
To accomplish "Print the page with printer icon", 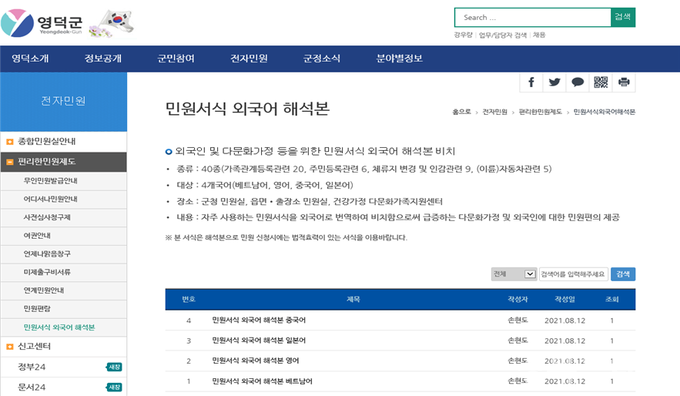I will 624,82.
